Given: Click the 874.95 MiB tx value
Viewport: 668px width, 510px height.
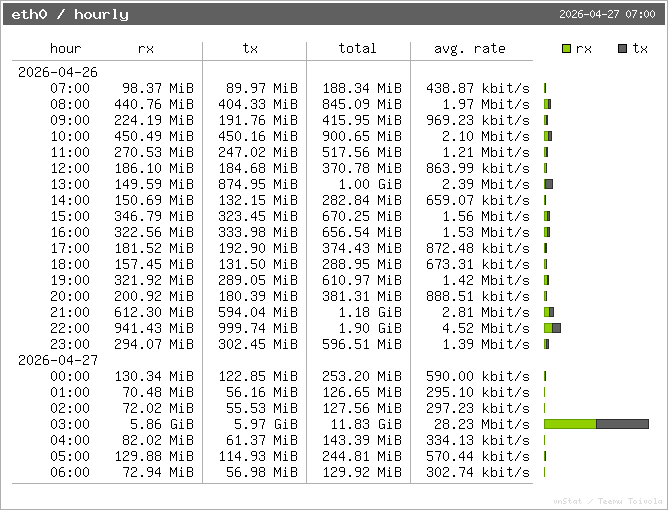Looking at the screenshot, I should point(257,184).
